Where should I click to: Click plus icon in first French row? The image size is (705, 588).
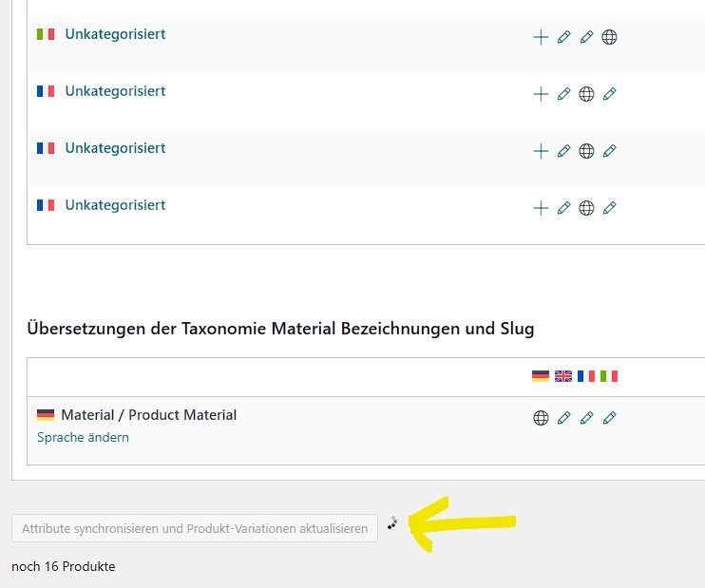[541, 94]
